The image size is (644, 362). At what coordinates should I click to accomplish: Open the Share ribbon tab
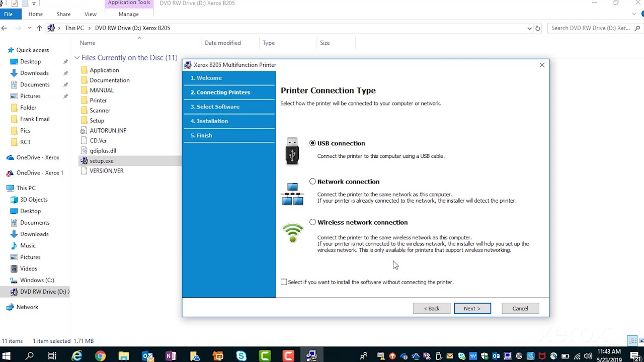point(63,14)
